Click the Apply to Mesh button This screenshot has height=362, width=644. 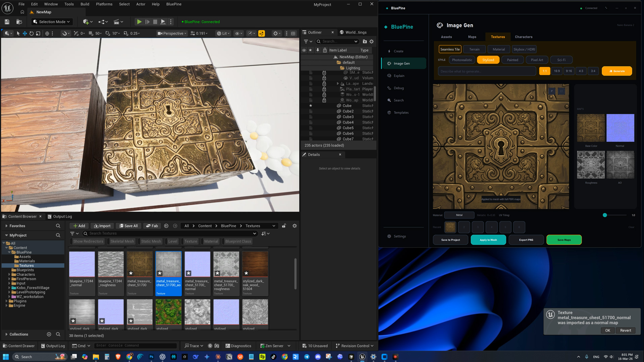[488, 240]
